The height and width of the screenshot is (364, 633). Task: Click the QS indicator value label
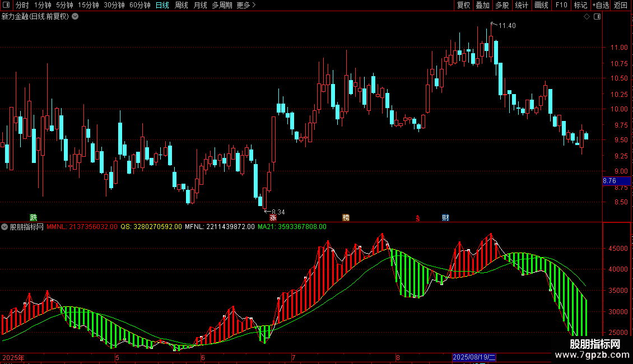pos(151,227)
